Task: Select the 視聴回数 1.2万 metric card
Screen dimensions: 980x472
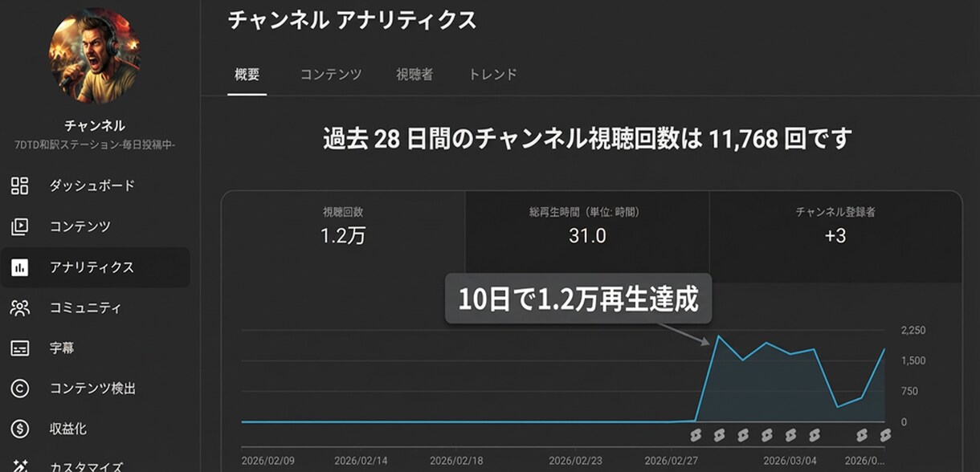Action: [x=343, y=236]
